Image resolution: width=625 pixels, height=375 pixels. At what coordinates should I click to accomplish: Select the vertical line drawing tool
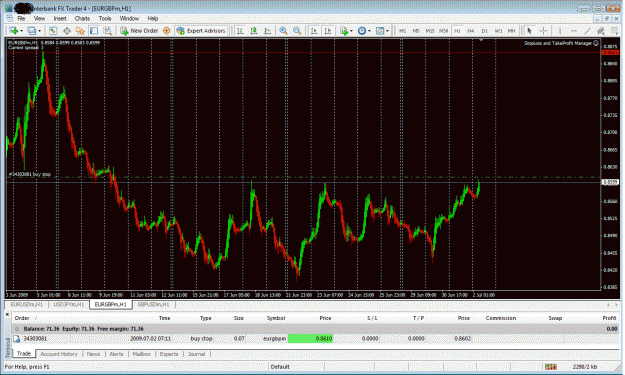560,31
